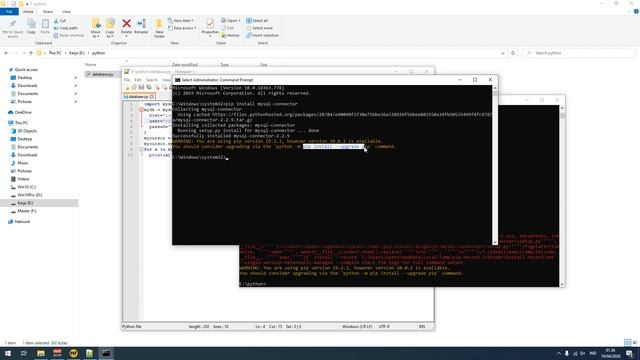
Task: Click Notepad++ Save toolbar icon
Action: 141,87
